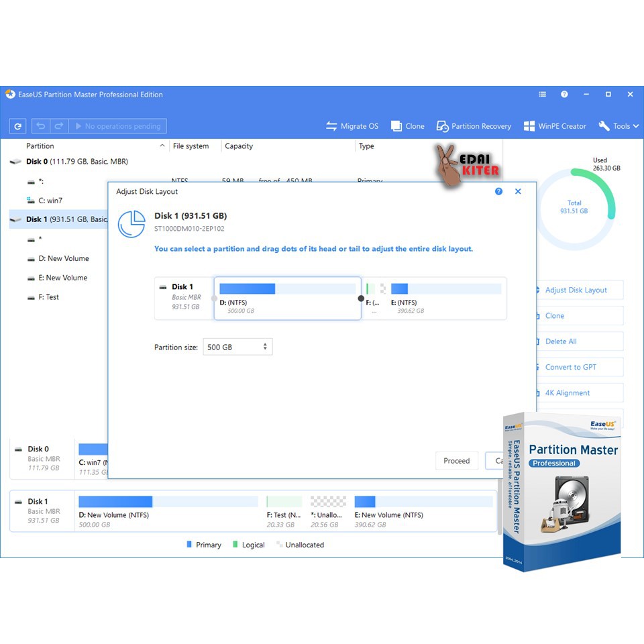
Task: Click the dark tail handle of D: partition
Action: [x=361, y=299]
